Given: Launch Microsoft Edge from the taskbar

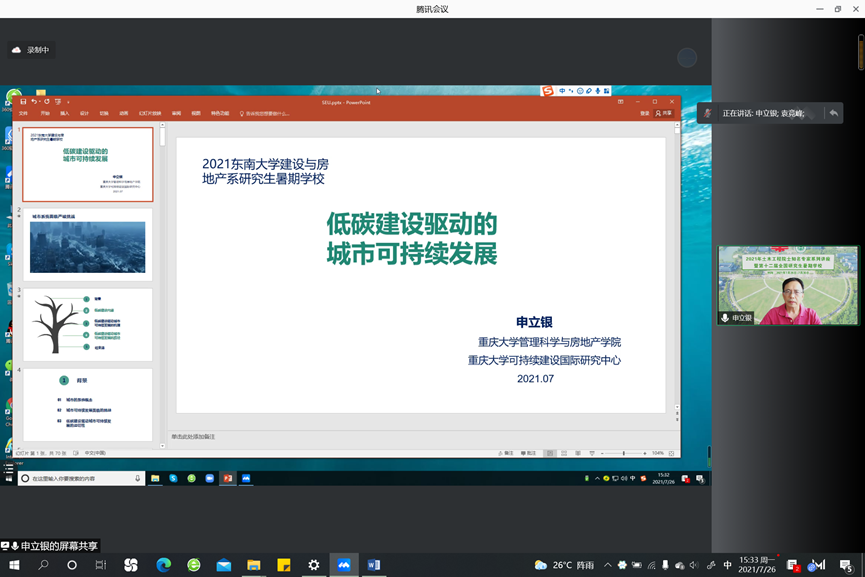Looking at the screenshot, I should (x=163, y=565).
